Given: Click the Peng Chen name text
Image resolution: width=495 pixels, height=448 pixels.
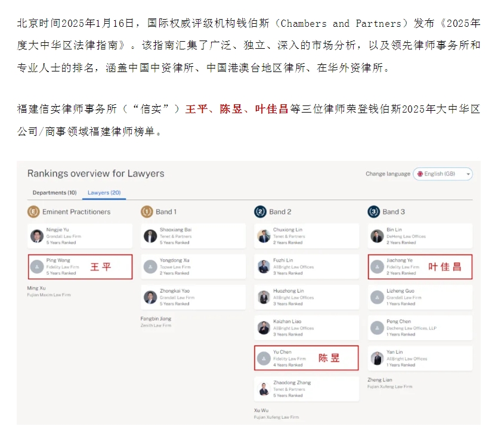Looking at the screenshot, I should click(x=399, y=322).
